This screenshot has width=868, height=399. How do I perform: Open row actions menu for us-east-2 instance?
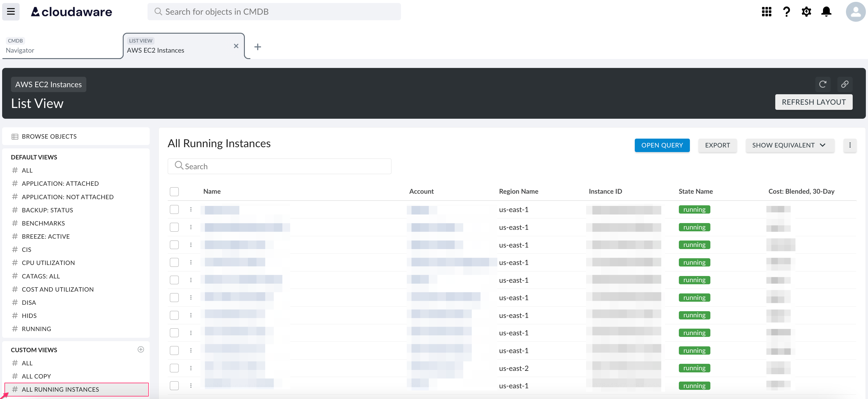tap(191, 368)
